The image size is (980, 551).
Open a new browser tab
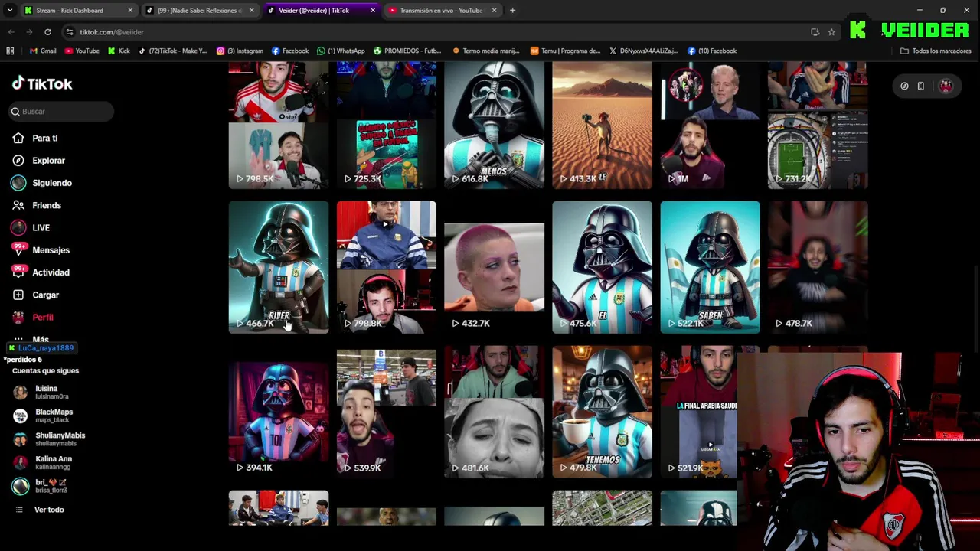pyautogui.click(x=512, y=11)
